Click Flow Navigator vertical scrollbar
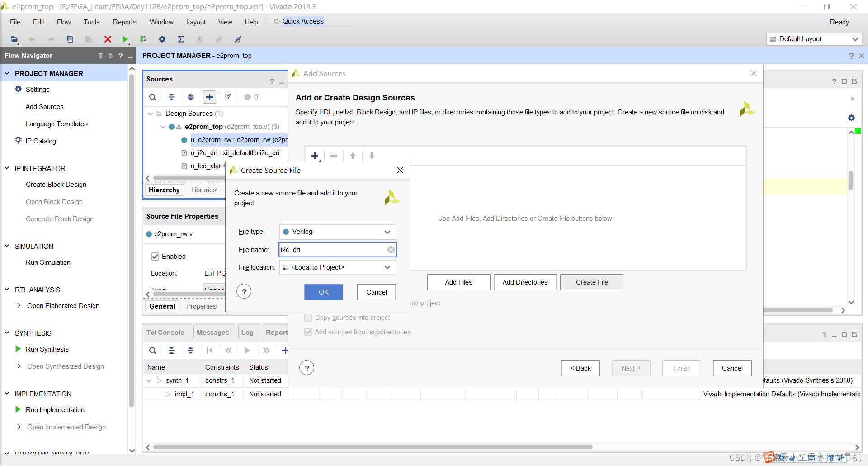 tap(132, 240)
